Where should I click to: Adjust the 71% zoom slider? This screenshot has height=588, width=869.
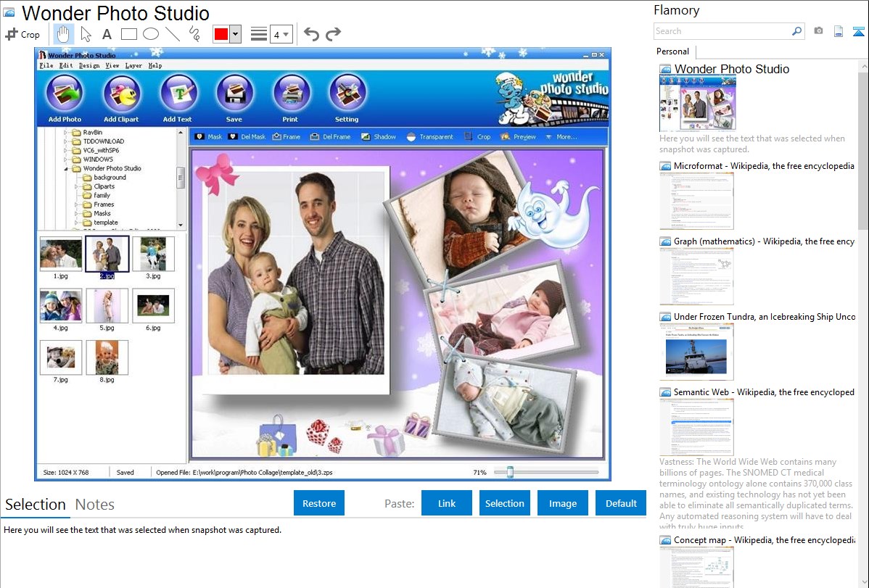click(511, 472)
